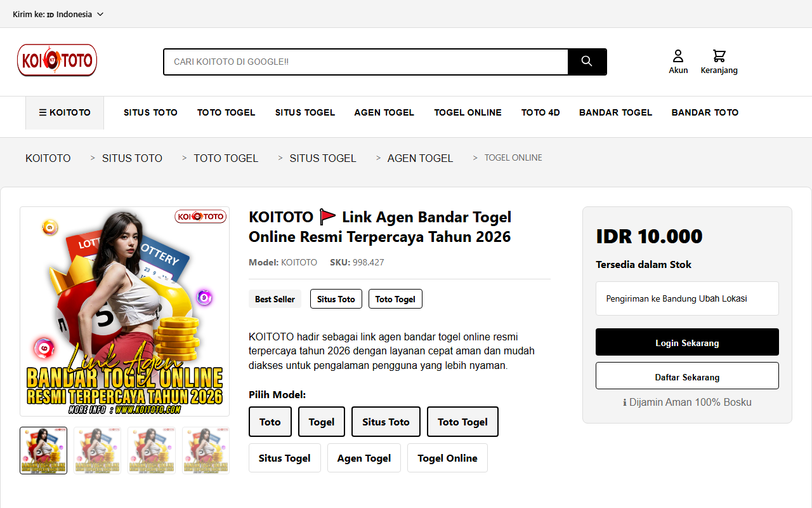Expand the Kirim ke Indonesia dropdown

coord(58,14)
